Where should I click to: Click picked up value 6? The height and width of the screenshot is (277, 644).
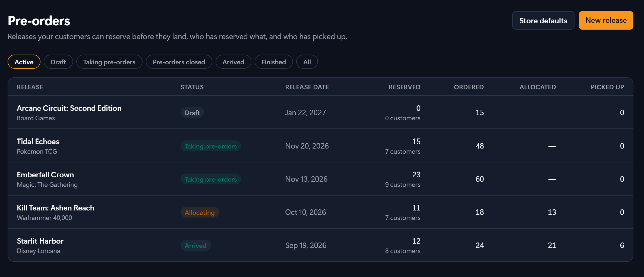pos(622,245)
